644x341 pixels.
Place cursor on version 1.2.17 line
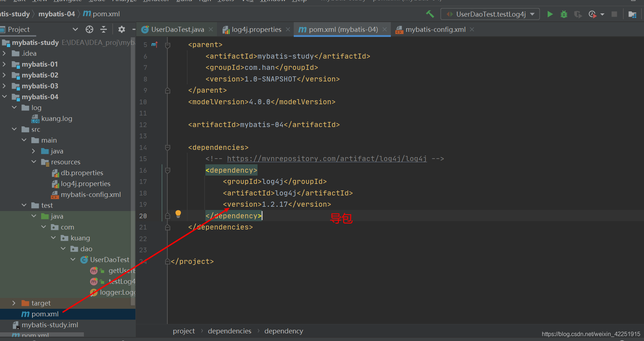(277, 204)
